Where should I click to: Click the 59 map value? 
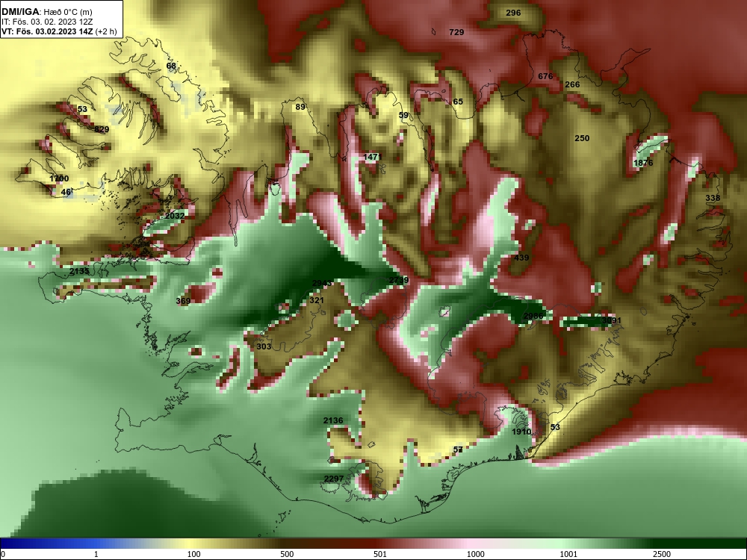[x=403, y=115]
